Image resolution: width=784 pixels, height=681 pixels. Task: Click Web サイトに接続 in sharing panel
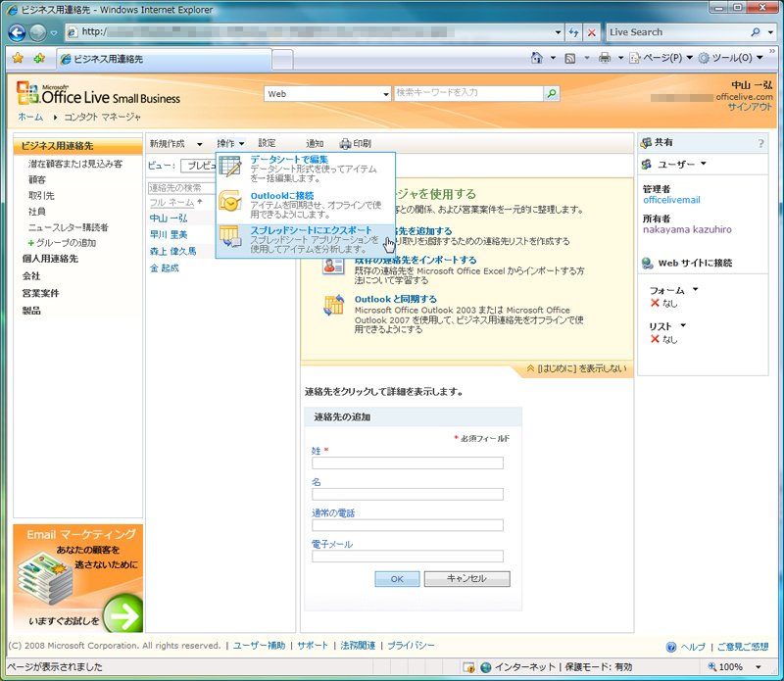[x=695, y=263]
